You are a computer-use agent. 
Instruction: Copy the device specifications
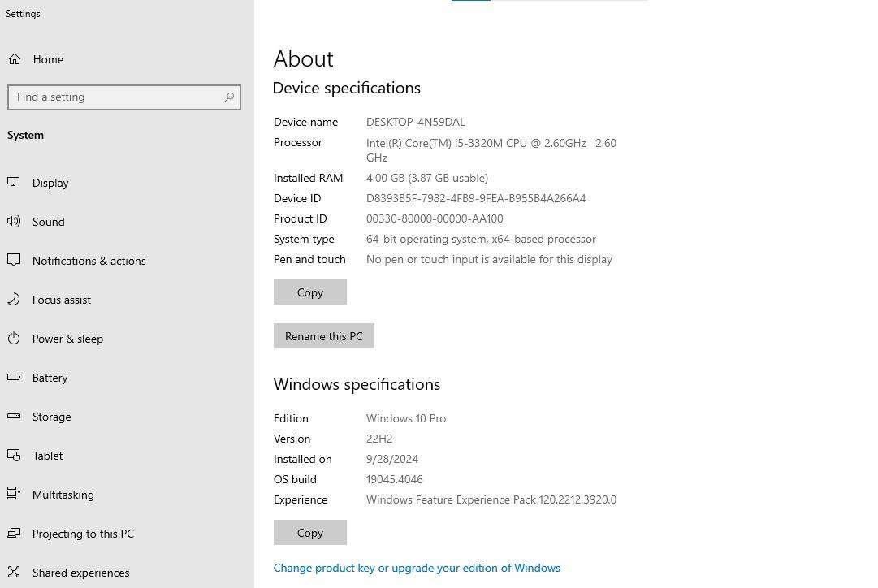[x=309, y=292]
